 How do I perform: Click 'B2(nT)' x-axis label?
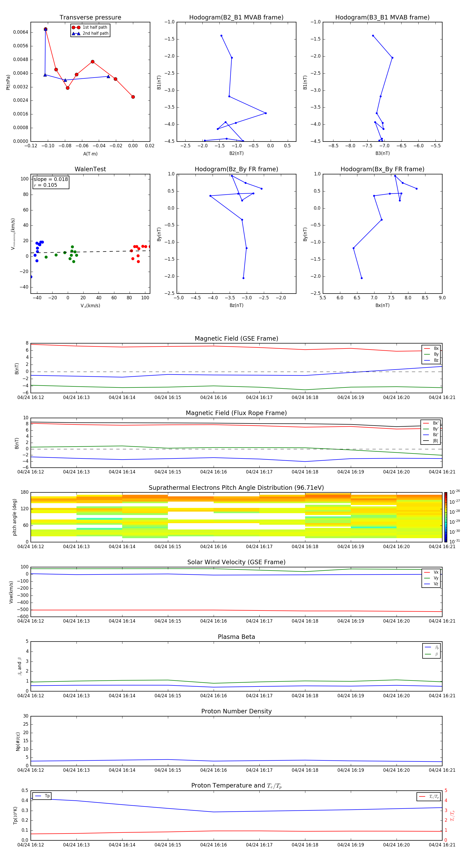pos(236,153)
